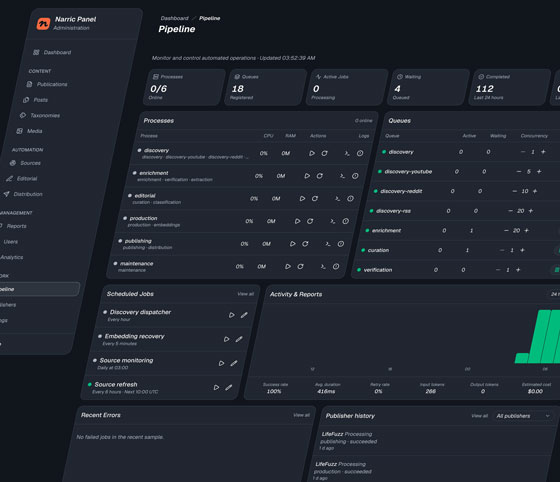Open Reports under Management
The image size is (560, 482).
(x=14, y=226)
